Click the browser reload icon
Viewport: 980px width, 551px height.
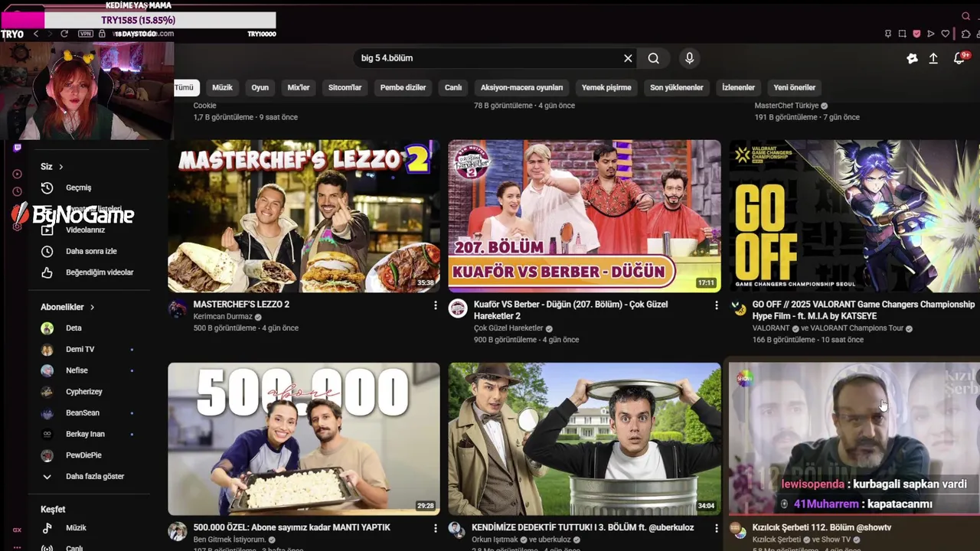[x=64, y=34]
